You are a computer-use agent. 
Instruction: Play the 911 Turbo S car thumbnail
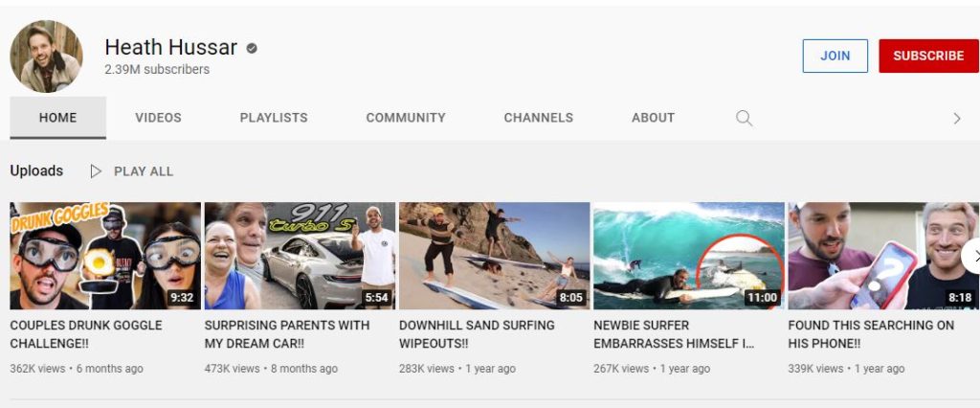point(300,256)
